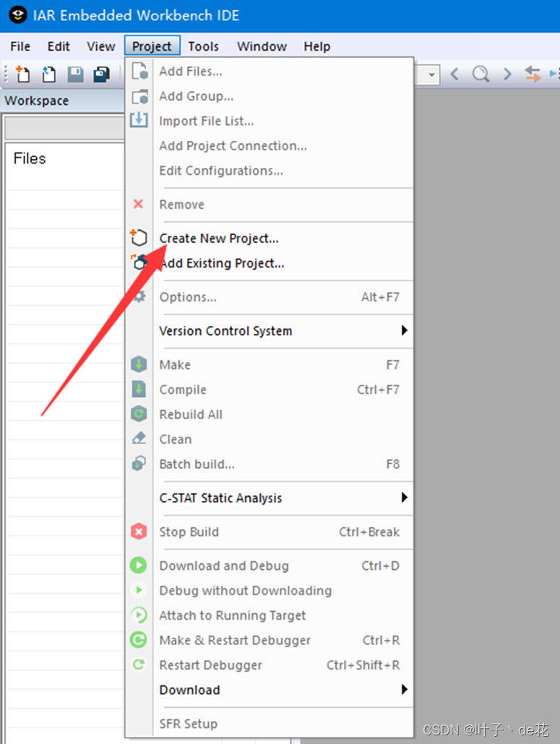
Task: Choose Options... Alt+F7 entry
Action: pos(270,297)
